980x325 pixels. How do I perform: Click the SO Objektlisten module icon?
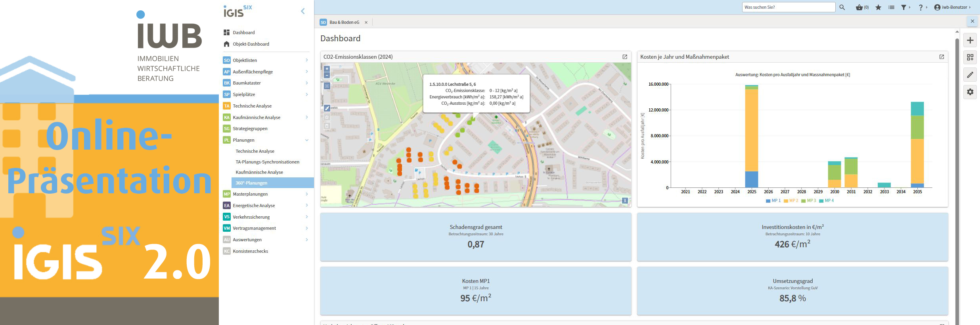point(227,60)
